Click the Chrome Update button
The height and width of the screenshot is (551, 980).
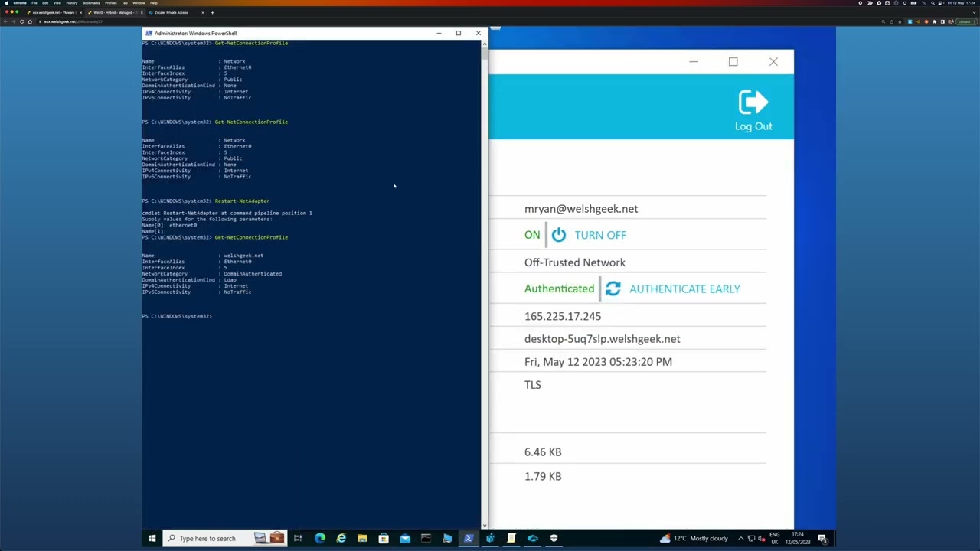965,21
